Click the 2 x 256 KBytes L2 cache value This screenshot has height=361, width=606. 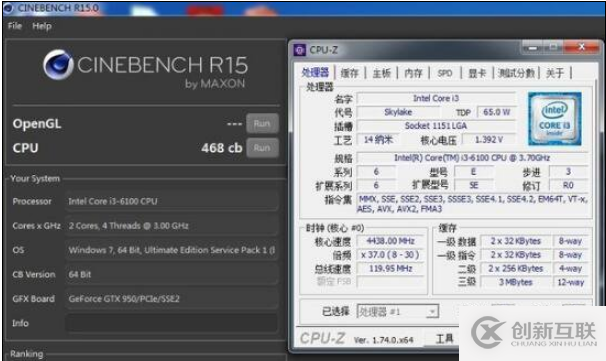[516, 268]
